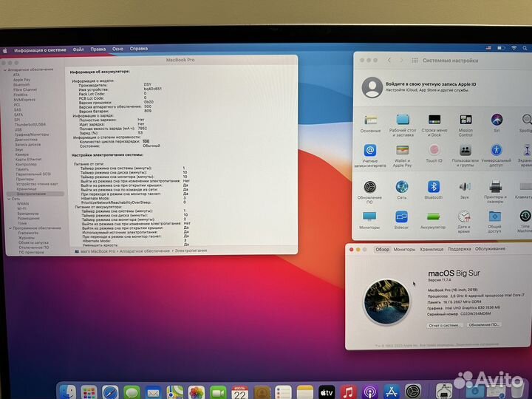This screenshot has height=399, width=532.
Task: Open Учетные записи интернета pane
Action: coord(370,155)
